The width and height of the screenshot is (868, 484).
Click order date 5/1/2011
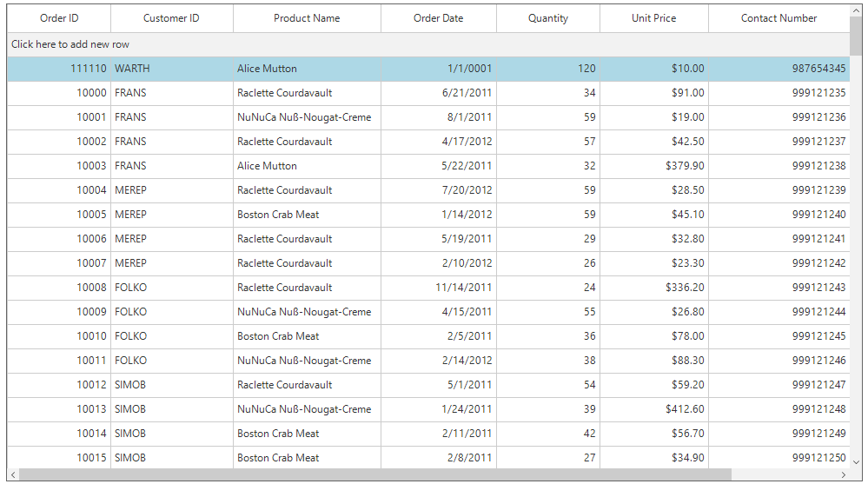(439, 386)
